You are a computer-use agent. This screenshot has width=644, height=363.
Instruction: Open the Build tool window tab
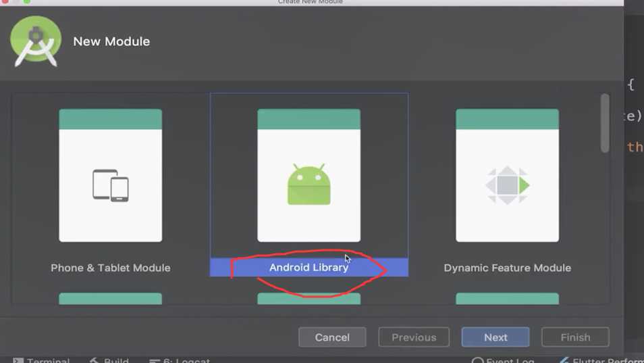[x=109, y=360]
